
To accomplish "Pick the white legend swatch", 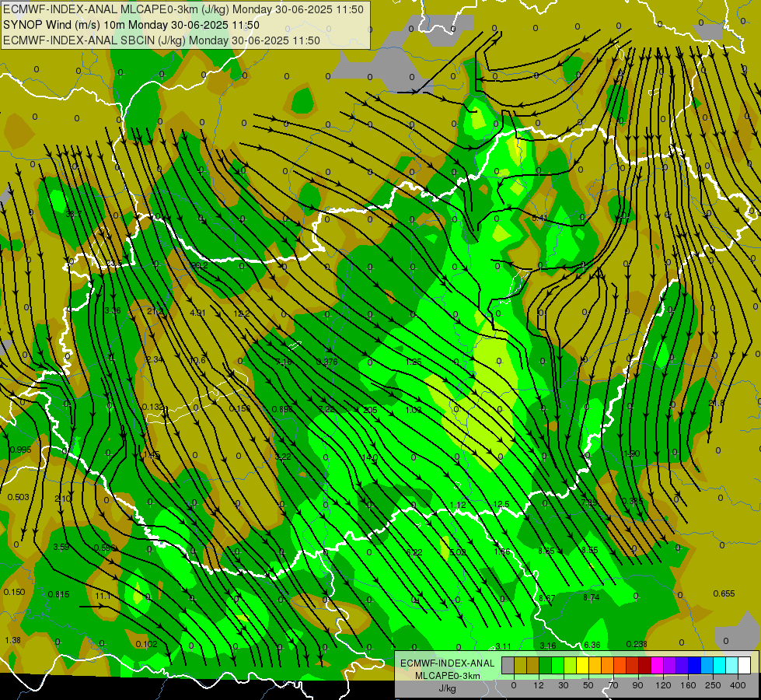I will 745,665.
